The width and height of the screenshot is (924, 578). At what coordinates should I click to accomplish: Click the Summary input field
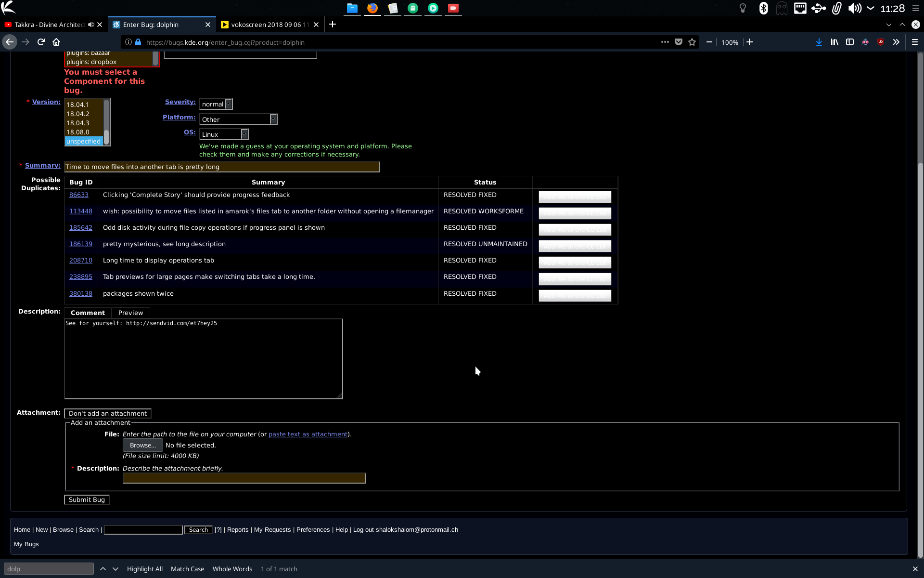[222, 167]
